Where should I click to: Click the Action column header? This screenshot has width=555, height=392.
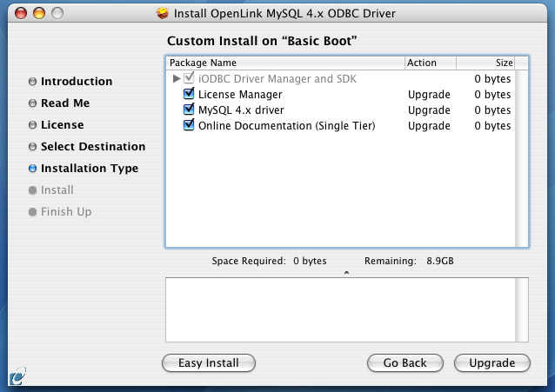click(x=431, y=63)
